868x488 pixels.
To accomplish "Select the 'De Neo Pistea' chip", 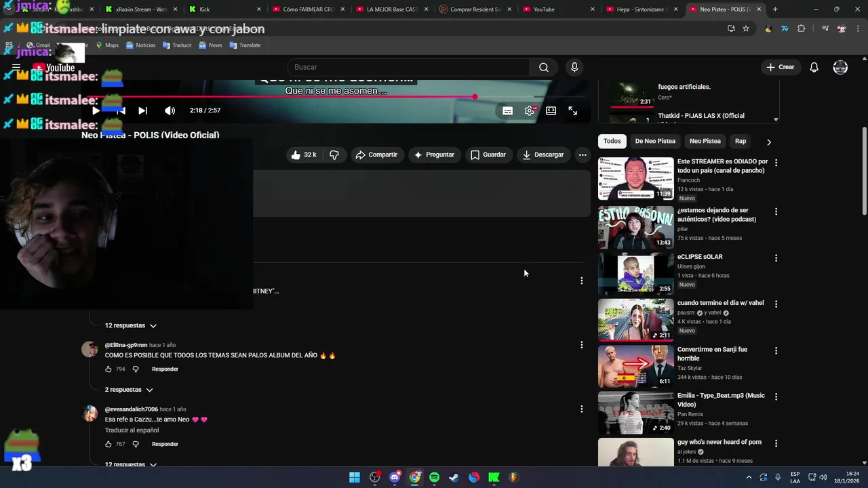I will tap(655, 141).
